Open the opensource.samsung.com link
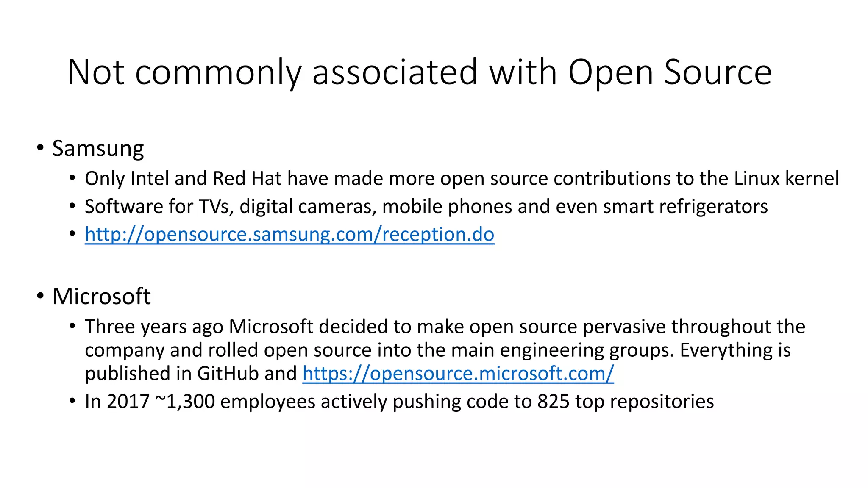 [x=289, y=234]
